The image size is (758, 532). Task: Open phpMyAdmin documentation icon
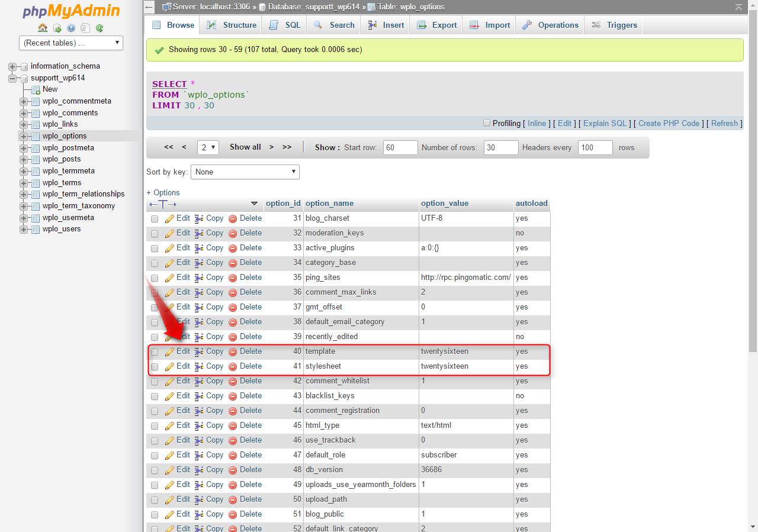(x=71, y=28)
